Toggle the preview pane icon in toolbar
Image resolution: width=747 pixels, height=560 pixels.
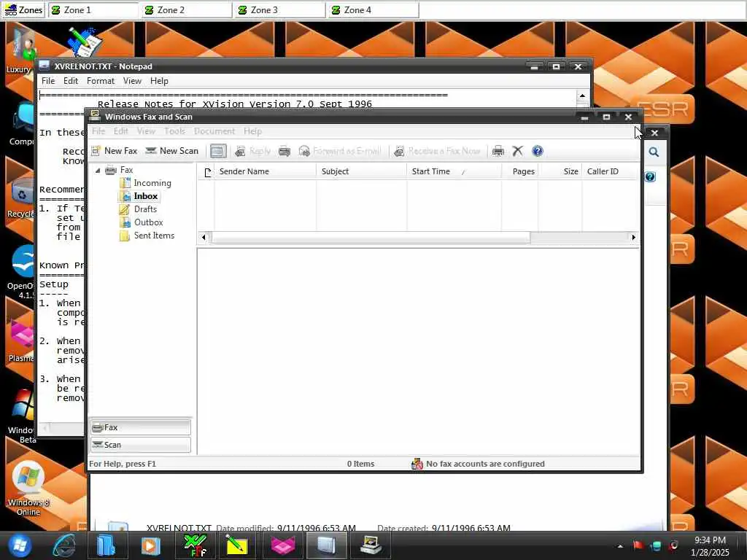(x=217, y=152)
